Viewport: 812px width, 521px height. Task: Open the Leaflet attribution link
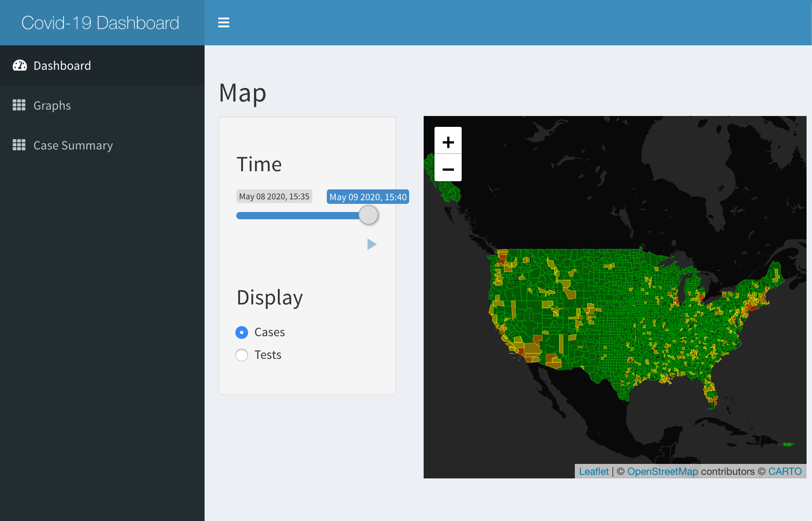point(594,471)
